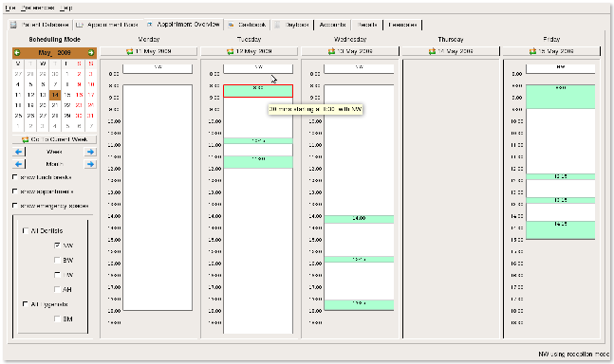Open Friday 15 May 2009 day button
The width and height of the screenshot is (614, 364).
pos(551,51)
